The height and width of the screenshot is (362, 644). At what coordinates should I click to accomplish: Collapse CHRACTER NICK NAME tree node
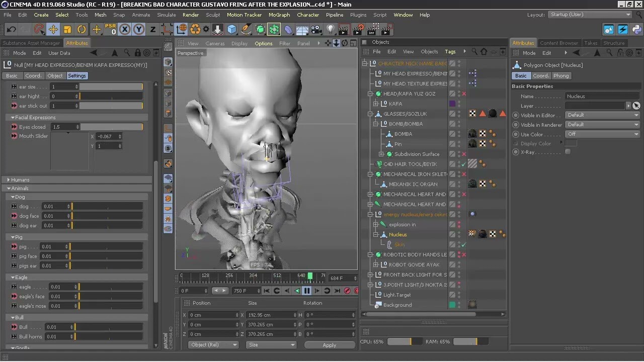click(365, 64)
